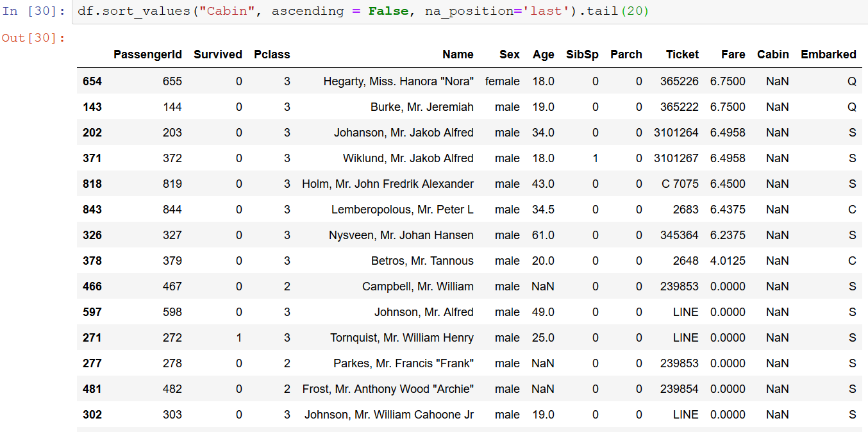Viewport: 868px width, 432px height.
Task: Click the Fare column header
Action: point(733,54)
